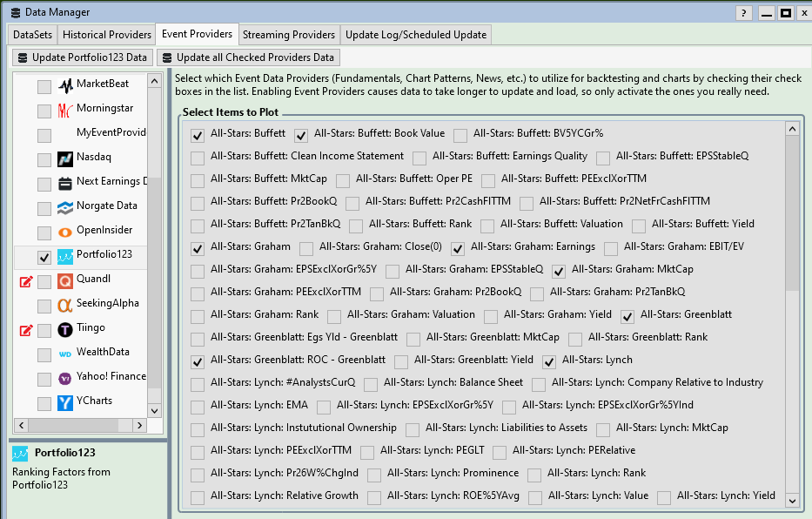
Task: Enable All-Stars: Graham: Close(0) checkbox
Action: tap(306, 248)
